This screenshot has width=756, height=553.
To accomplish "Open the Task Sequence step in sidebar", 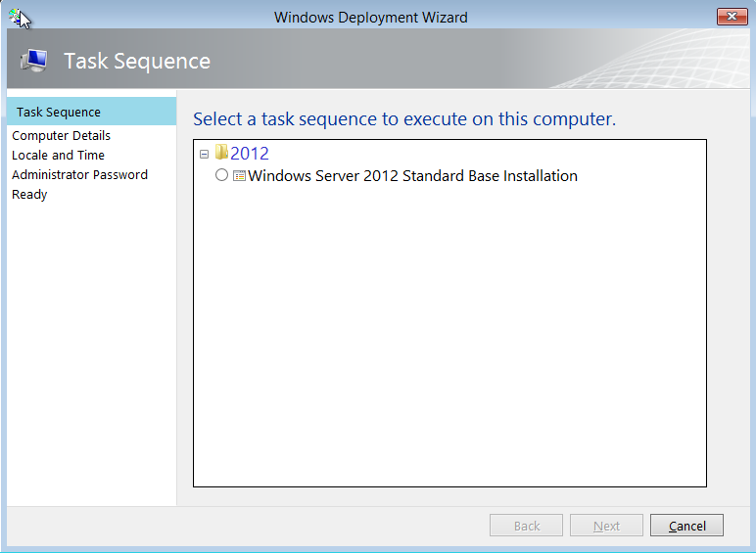I will (59, 113).
